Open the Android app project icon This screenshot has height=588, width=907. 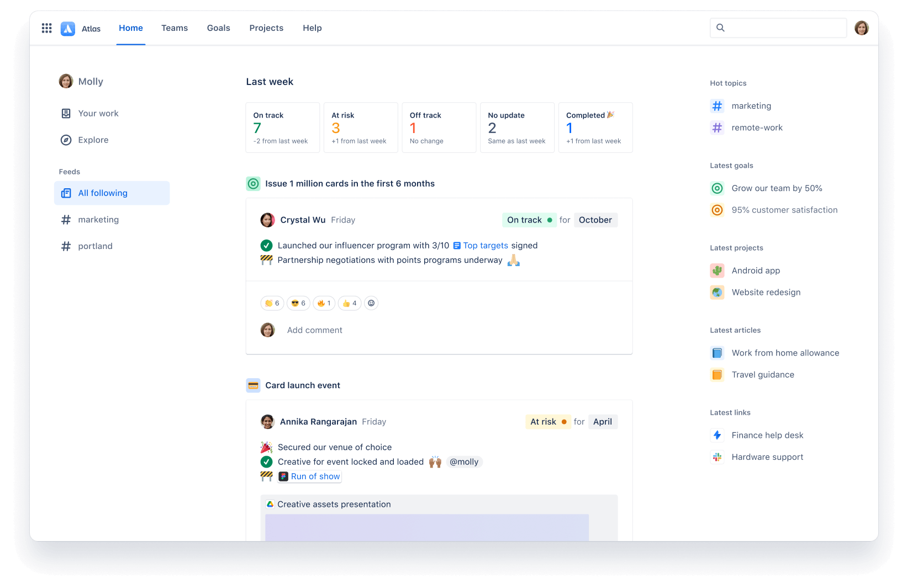click(x=717, y=271)
